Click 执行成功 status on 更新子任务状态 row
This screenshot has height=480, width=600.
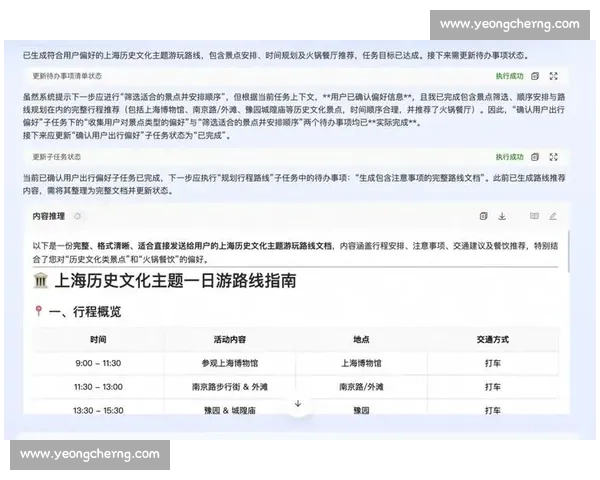pyautogui.click(x=509, y=157)
